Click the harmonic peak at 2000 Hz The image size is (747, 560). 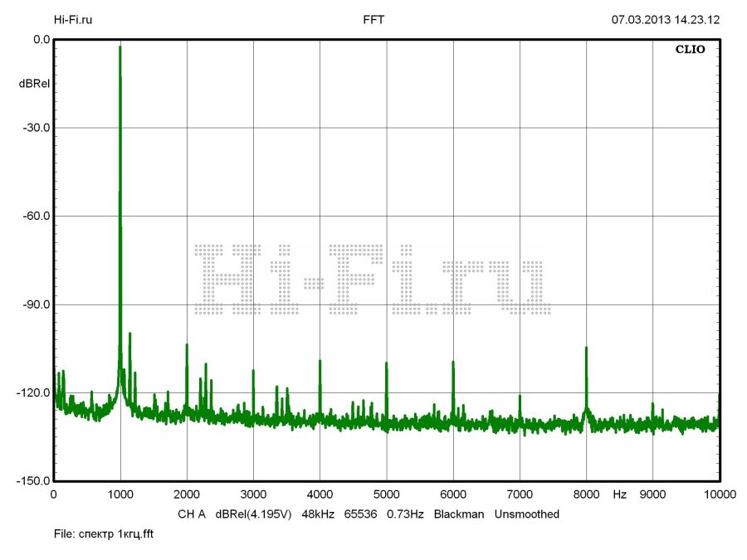click(187, 345)
